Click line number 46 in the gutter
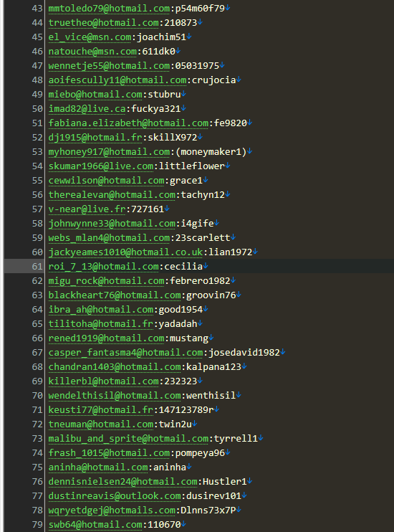 (37, 51)
